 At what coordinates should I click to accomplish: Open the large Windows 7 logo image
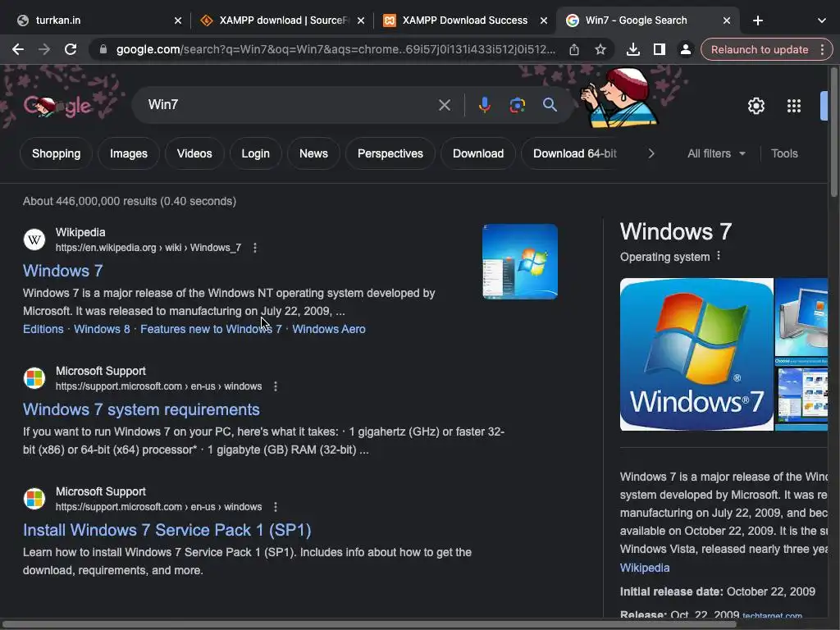tap(696, 354)
